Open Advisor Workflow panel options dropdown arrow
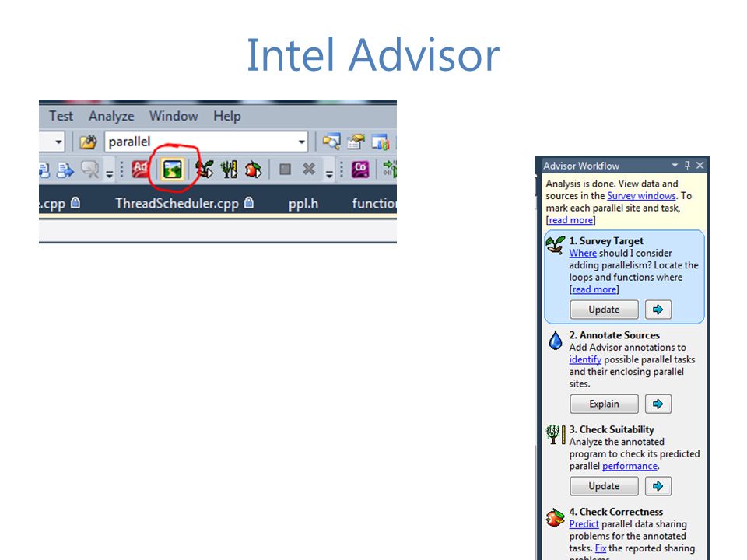The image size is (747, 560). pyautogui.click(x=675, y=165)
